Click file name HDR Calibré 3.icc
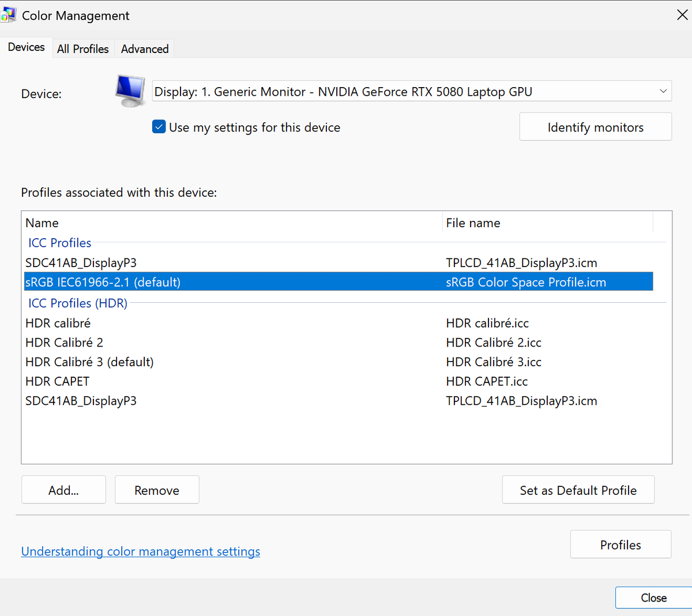The image size is (692, 616). [x=494, y=362]
